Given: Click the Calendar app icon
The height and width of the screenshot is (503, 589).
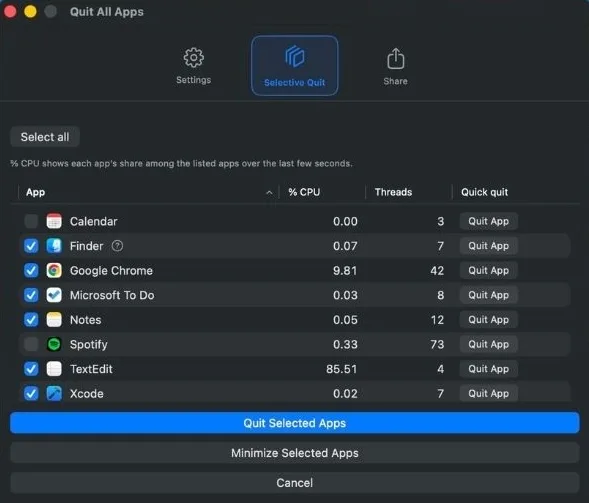Looking at the screenshot, I should pos(54,221).
